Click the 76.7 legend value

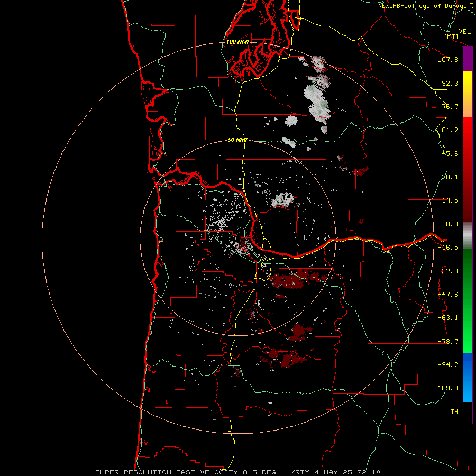click(x=450, y=106)
